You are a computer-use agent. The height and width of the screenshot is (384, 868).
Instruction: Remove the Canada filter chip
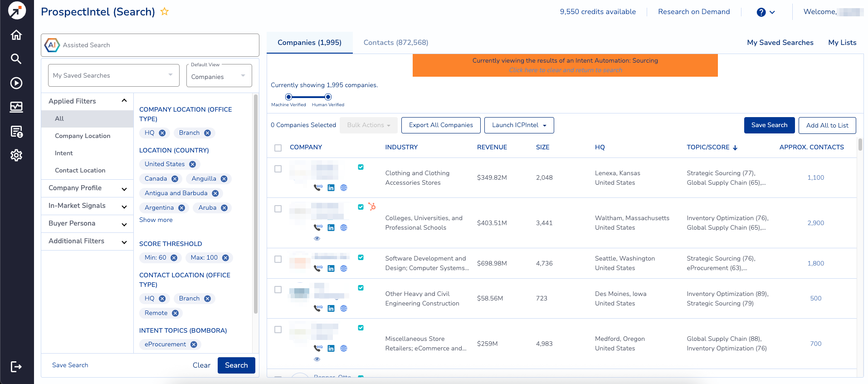tap(175, 179)
